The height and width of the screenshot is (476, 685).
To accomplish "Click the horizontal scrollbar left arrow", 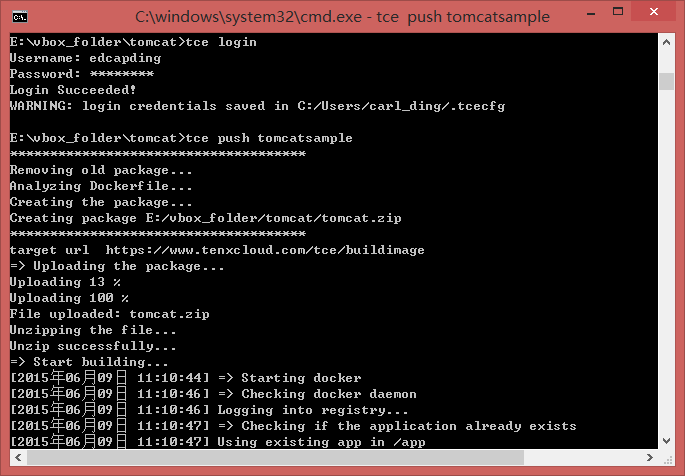I will [x=18, y=457].
